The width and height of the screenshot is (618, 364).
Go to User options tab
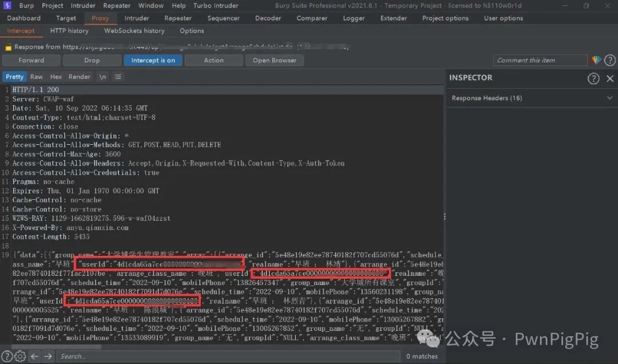[x=504, y=18]
